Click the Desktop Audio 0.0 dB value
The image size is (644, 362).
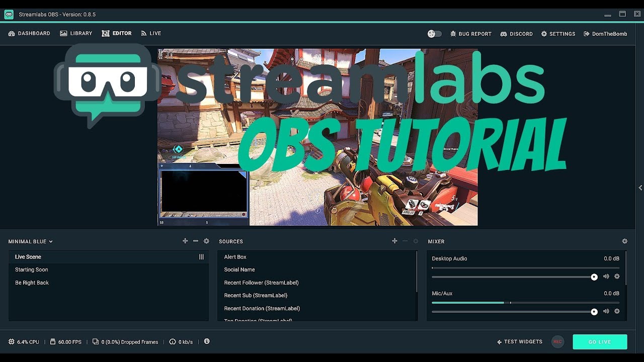point(611,259)
